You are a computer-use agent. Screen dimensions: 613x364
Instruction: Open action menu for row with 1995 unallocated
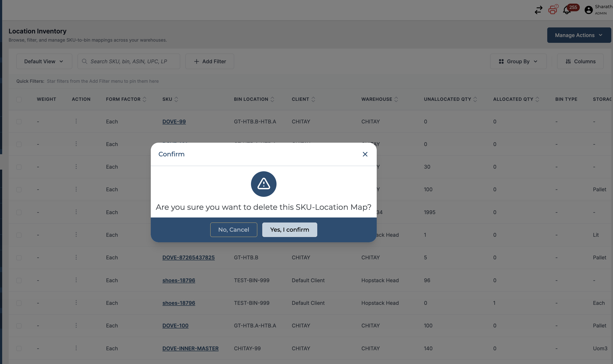coord(76,212)
